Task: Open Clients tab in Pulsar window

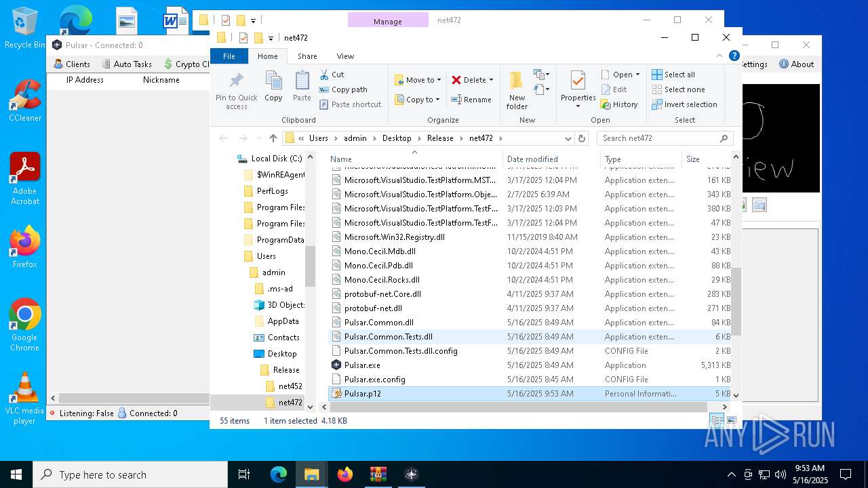Action: coord(72,64)
